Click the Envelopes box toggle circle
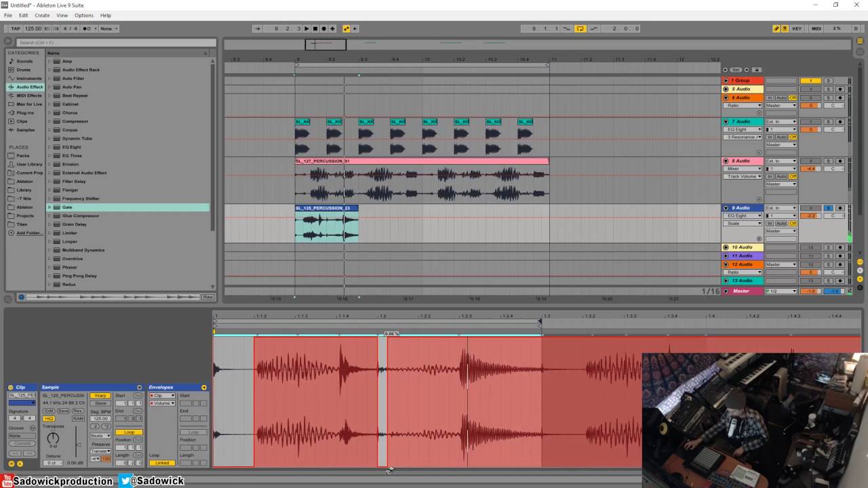The height and width of the screenshot is (488, 868). coord(203,387)
